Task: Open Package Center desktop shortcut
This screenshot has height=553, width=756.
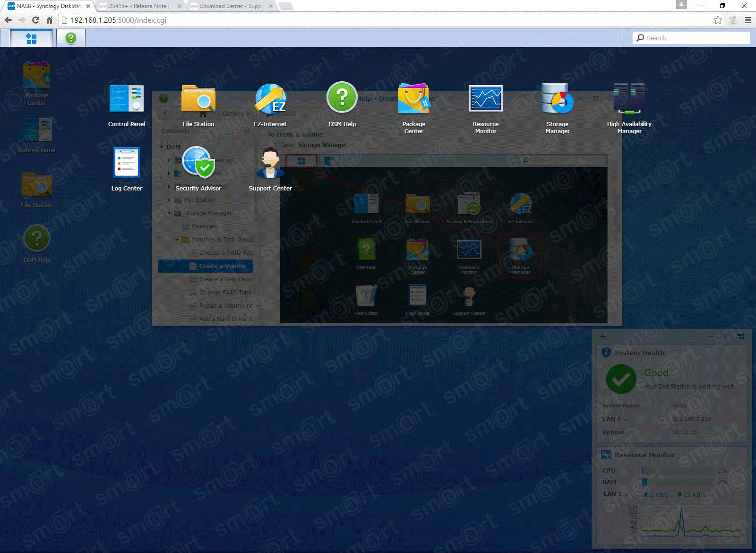Action: point(37,84)
